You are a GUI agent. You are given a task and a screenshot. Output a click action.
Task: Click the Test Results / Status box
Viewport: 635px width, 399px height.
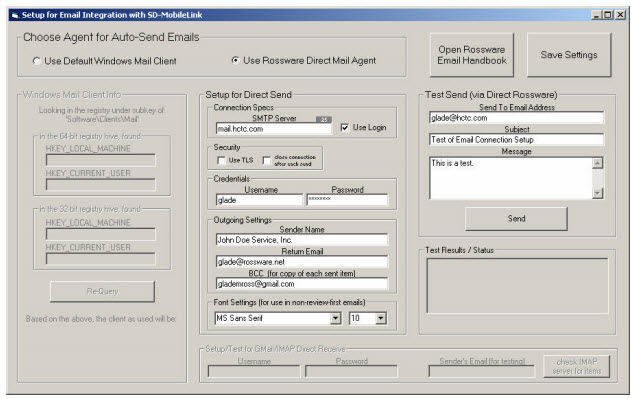pos(518,286)
